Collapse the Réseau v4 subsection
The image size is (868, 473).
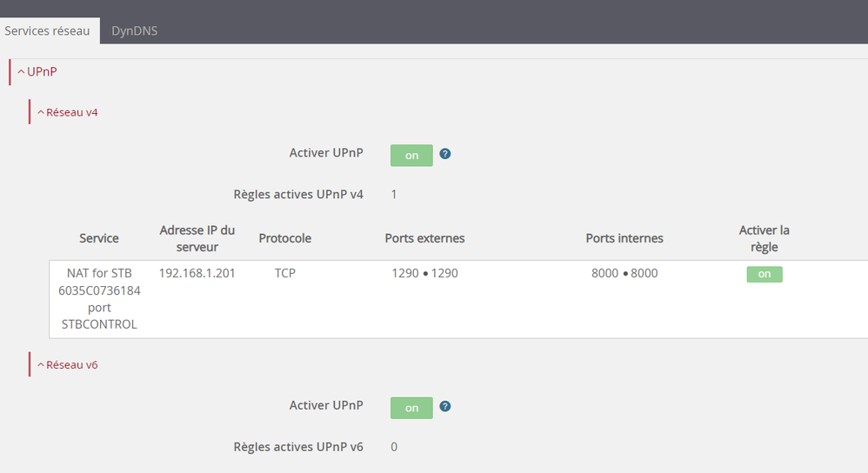coord(67,112)
